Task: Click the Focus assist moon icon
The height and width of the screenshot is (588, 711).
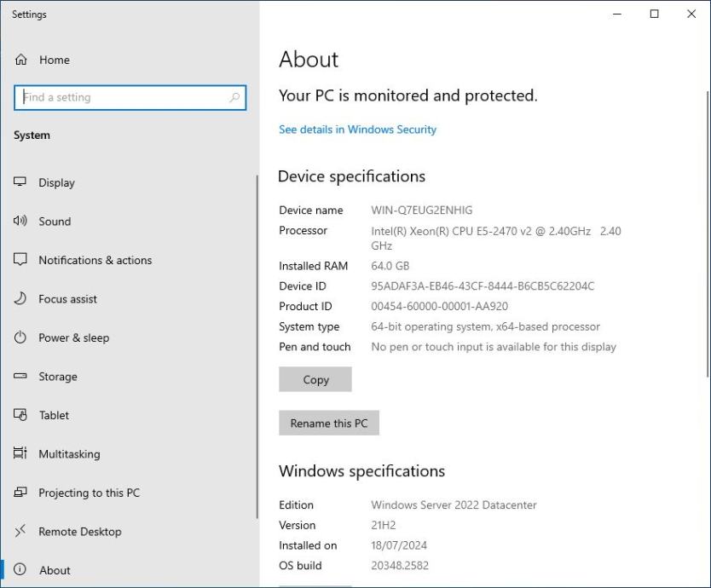Action: pos(21,299)
